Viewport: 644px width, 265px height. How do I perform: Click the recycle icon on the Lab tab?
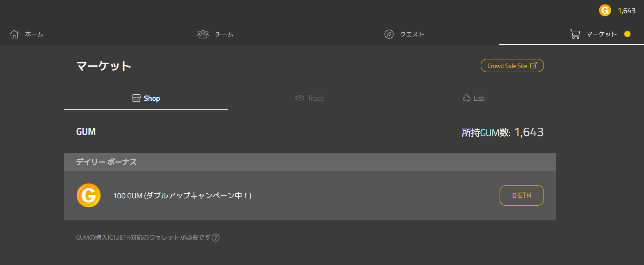(x=467, y=98)
